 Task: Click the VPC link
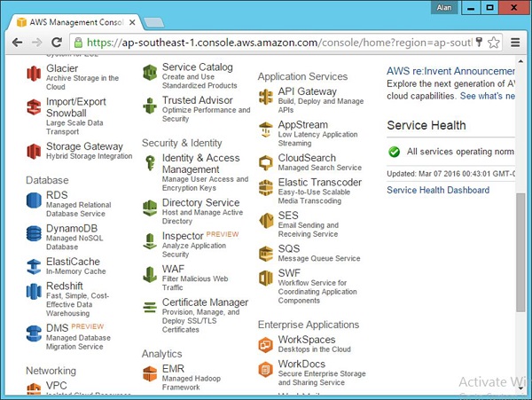(57, 386)
